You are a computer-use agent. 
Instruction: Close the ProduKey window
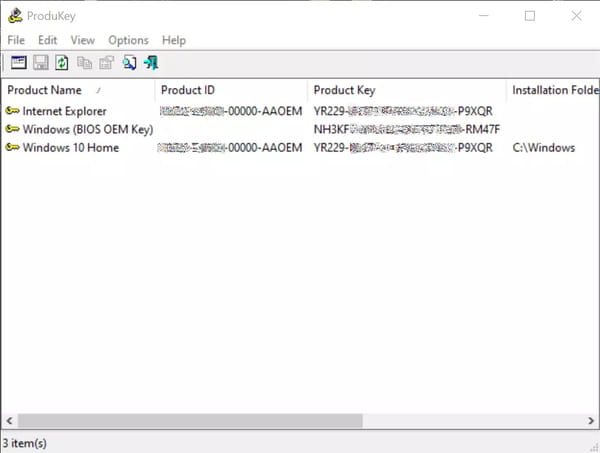[576, 16]
